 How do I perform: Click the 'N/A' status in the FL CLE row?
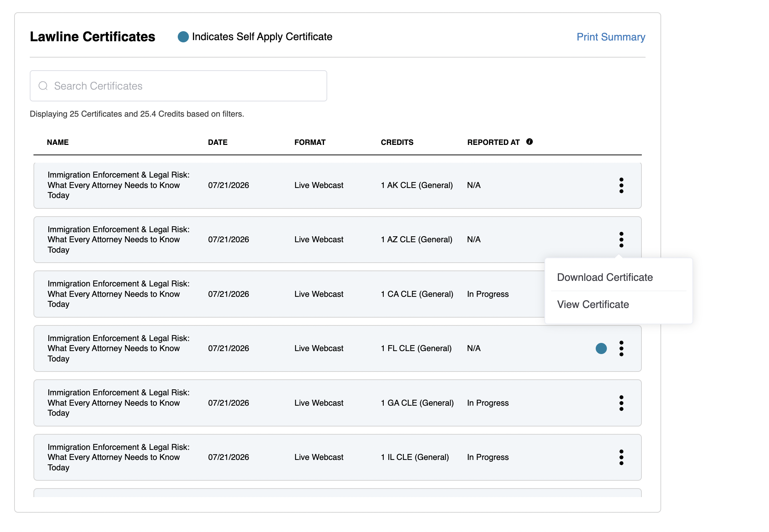pos(474,348)
